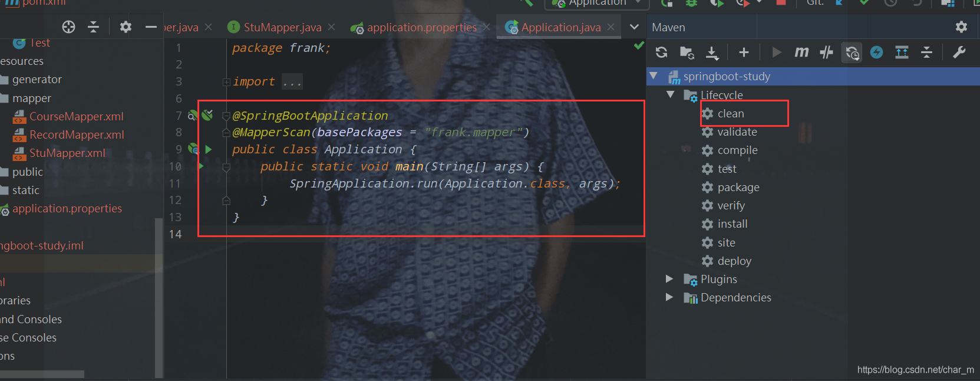The width and height of the screenshot is (980, 381).
Task: Run main method from line 10 gutter
Action: [x=200, y=166]
